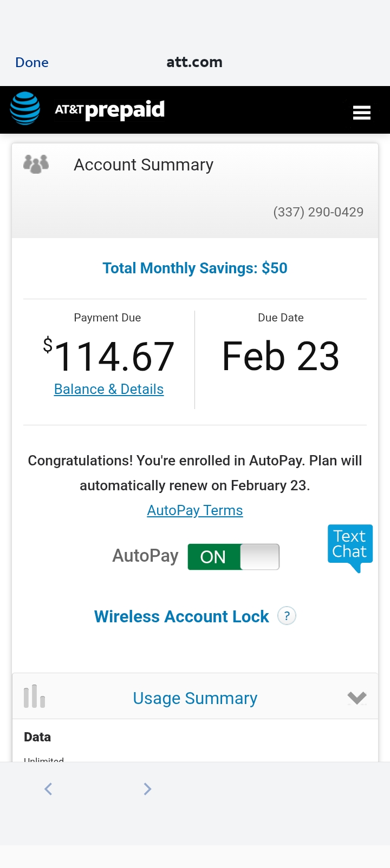Collapse Usage Summary with the chevron
This screenshot has height=868, width=390.
click(x=356, y=698)
